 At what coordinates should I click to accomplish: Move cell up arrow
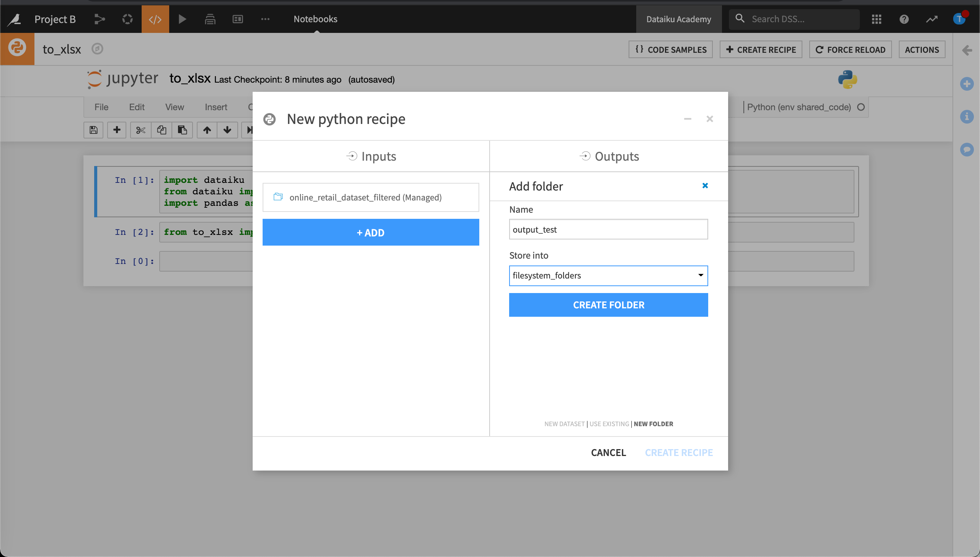(x=207, y=130)
